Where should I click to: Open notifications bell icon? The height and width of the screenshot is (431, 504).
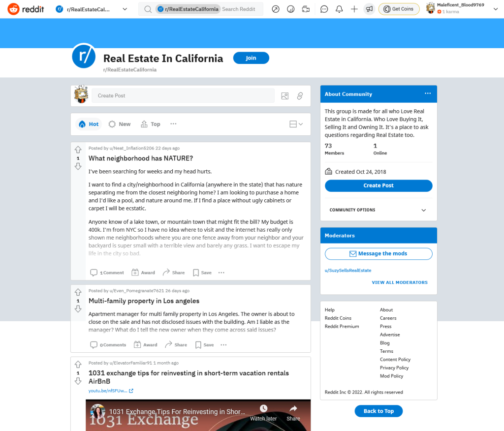[339, 9]
